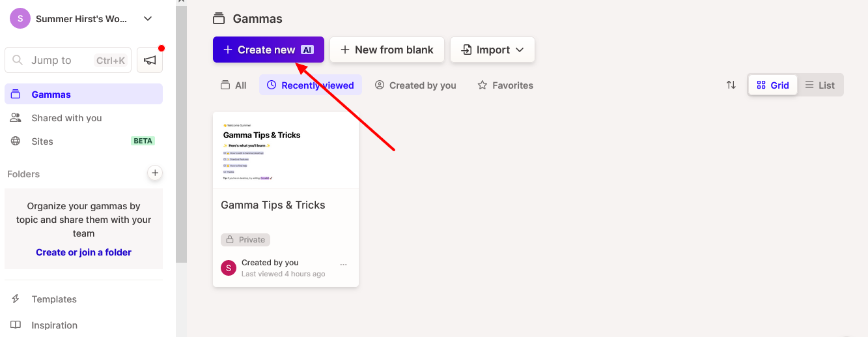Click the megaphone announcements icon

coord(150,60)
